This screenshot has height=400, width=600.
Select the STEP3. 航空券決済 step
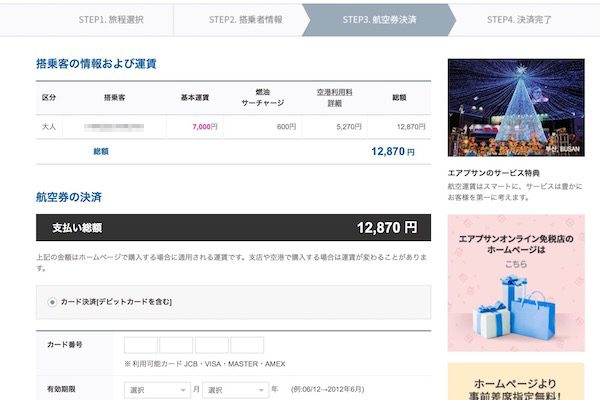379,20
